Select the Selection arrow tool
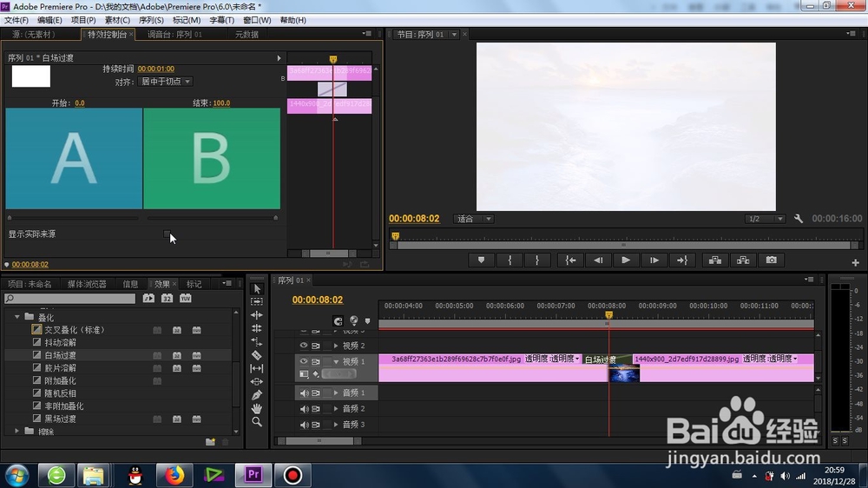Image resolution: width=868 pixels, height=488 pixels. click(x=257, y=288)
